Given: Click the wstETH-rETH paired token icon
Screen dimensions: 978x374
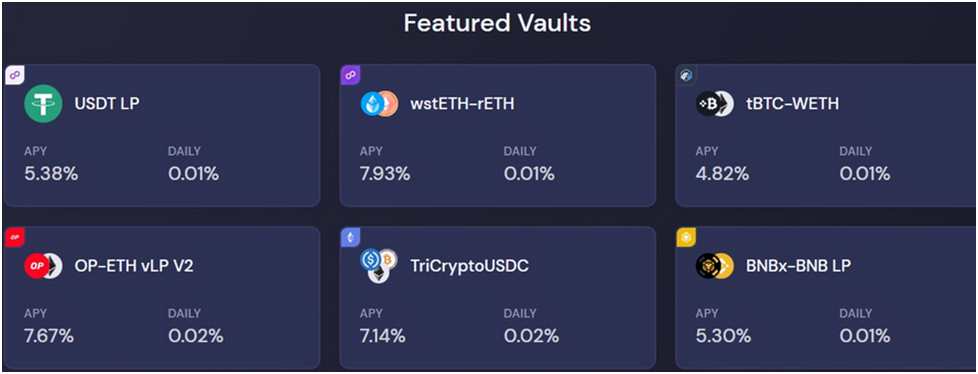Looking at the screenshot, I should click(x=379, y=103).
